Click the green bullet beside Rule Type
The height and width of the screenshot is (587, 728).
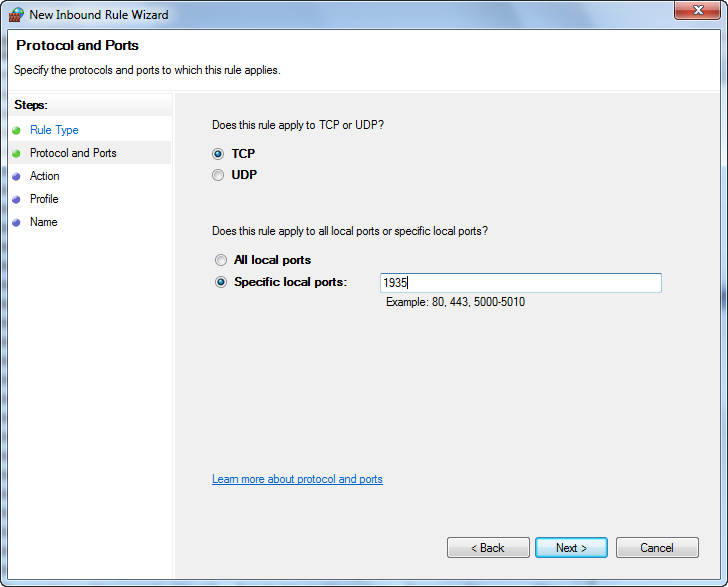point(17,130)
